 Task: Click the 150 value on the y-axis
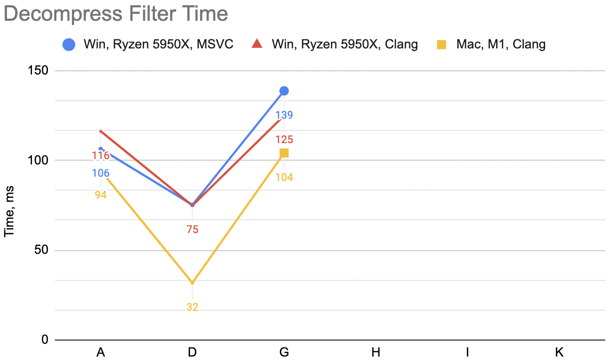(x=38, y=70)
